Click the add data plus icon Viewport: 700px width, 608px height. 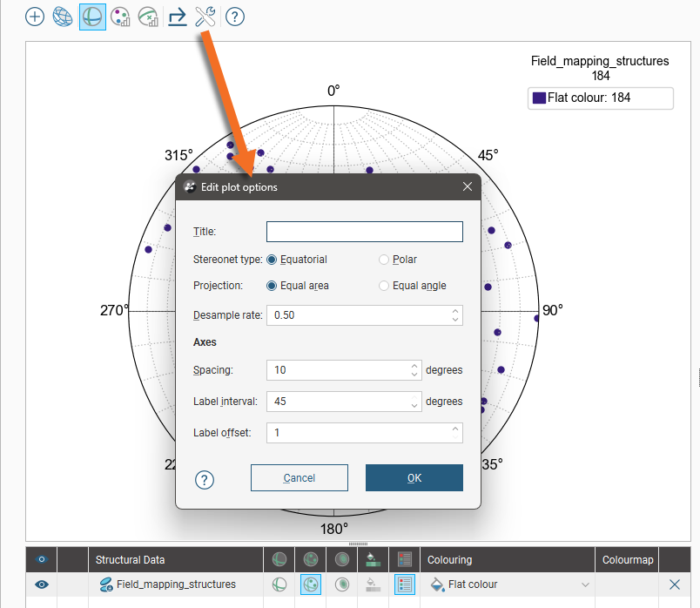click(x=34, y=17)
